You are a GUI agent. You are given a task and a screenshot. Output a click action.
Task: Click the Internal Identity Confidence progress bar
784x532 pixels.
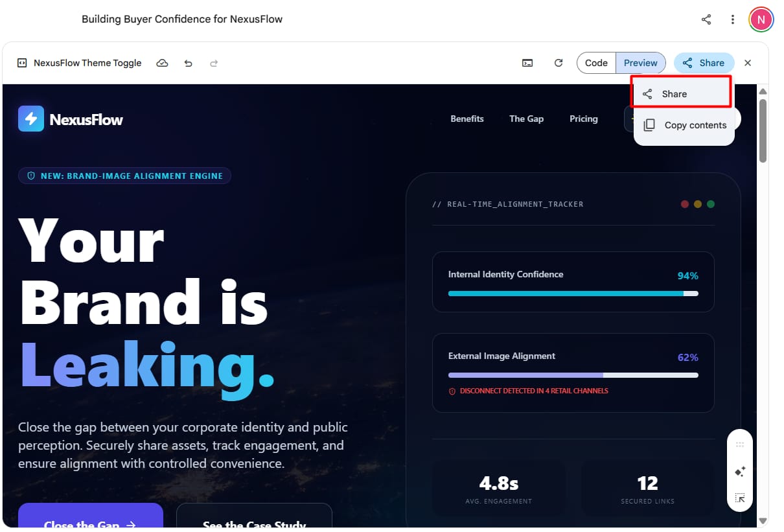[573, 294]
